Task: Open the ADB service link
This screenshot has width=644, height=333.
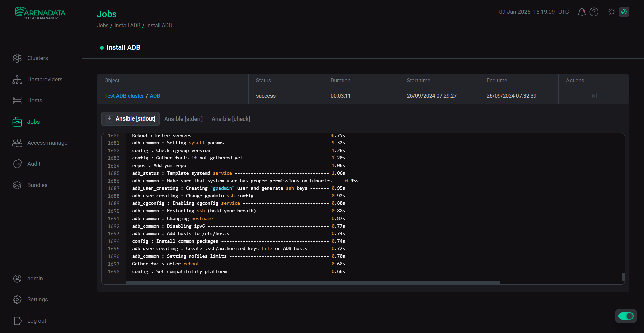Action: [155, 96]
